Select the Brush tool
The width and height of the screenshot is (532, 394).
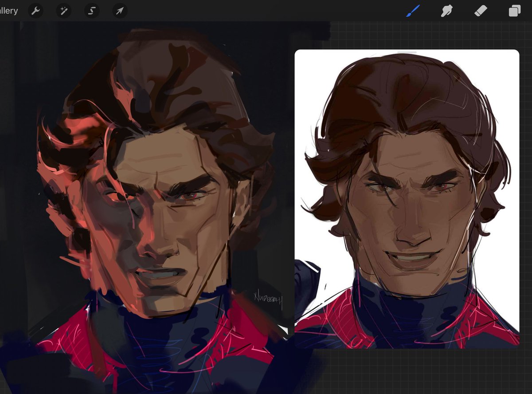pos(413,11)
